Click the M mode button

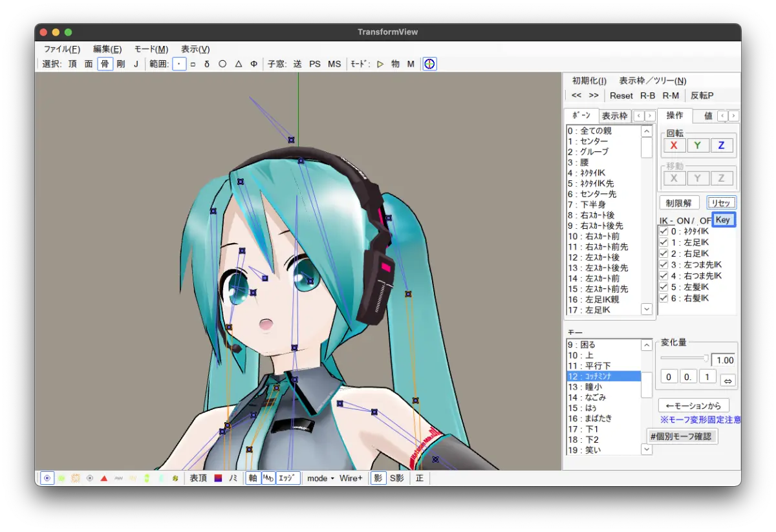(411, 64)
